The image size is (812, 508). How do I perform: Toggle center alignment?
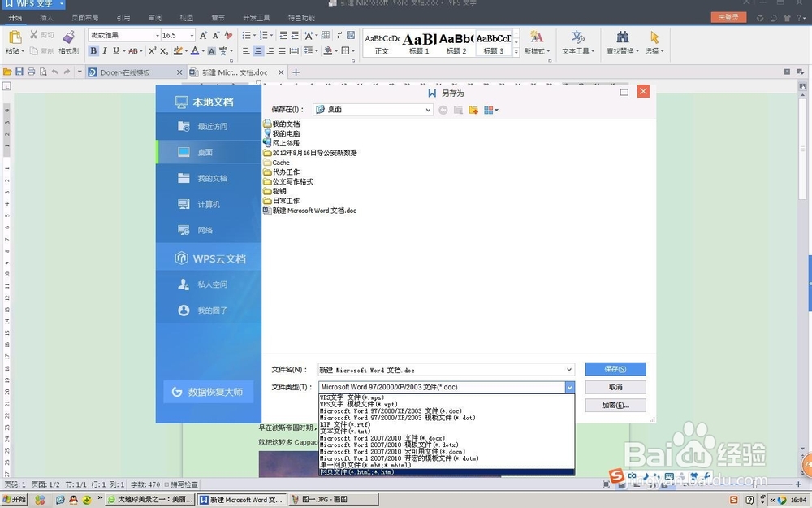click(x=258, y=50)
